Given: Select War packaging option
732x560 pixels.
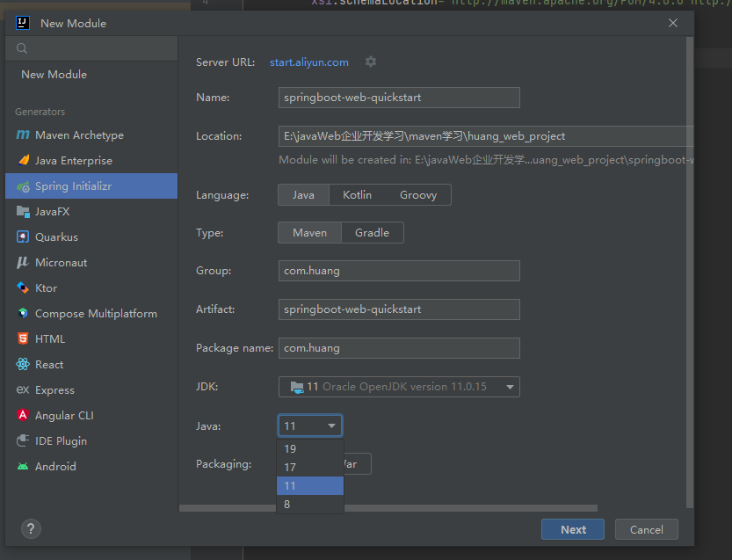Looking at the screenshot, I should [358, 464].
